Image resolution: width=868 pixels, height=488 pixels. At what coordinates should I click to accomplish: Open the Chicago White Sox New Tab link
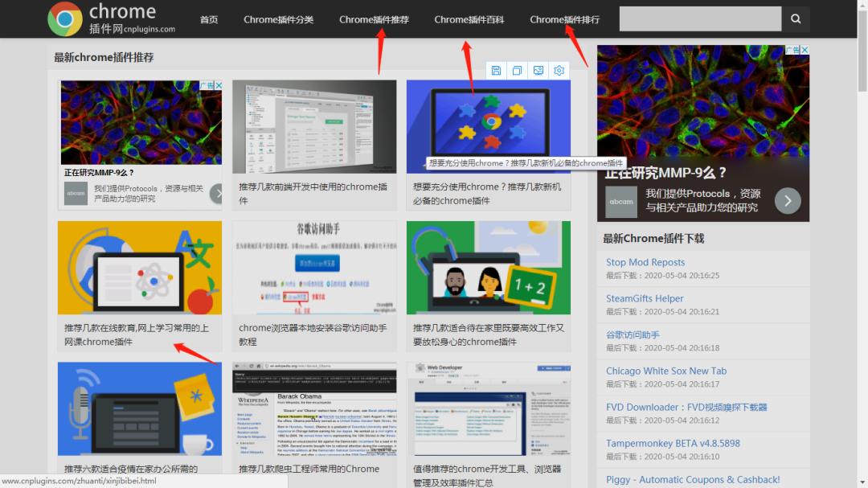(666, 371)
